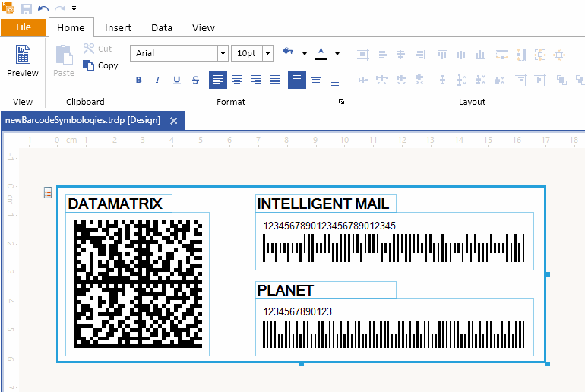
Task: Click increase horizontal spacing icon
Action: 381,79
